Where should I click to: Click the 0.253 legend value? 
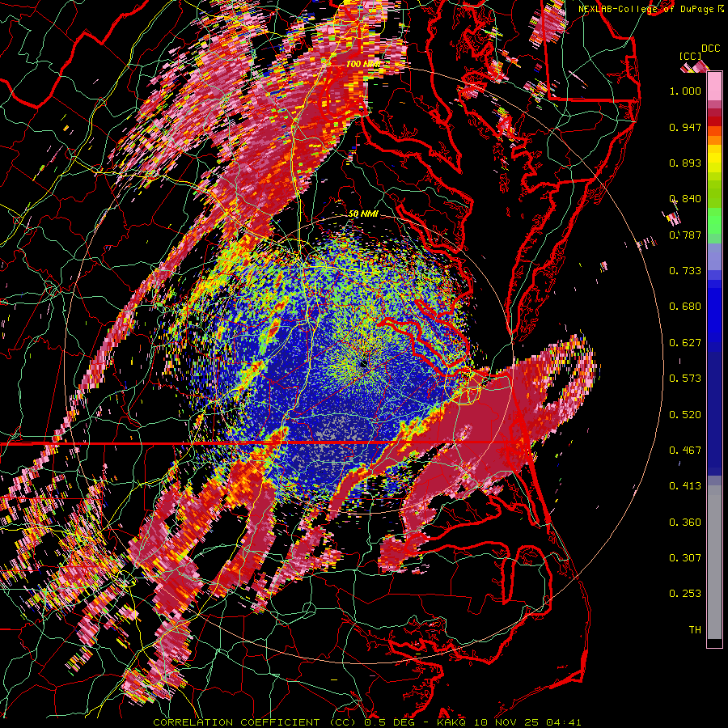tap(685, 594)
